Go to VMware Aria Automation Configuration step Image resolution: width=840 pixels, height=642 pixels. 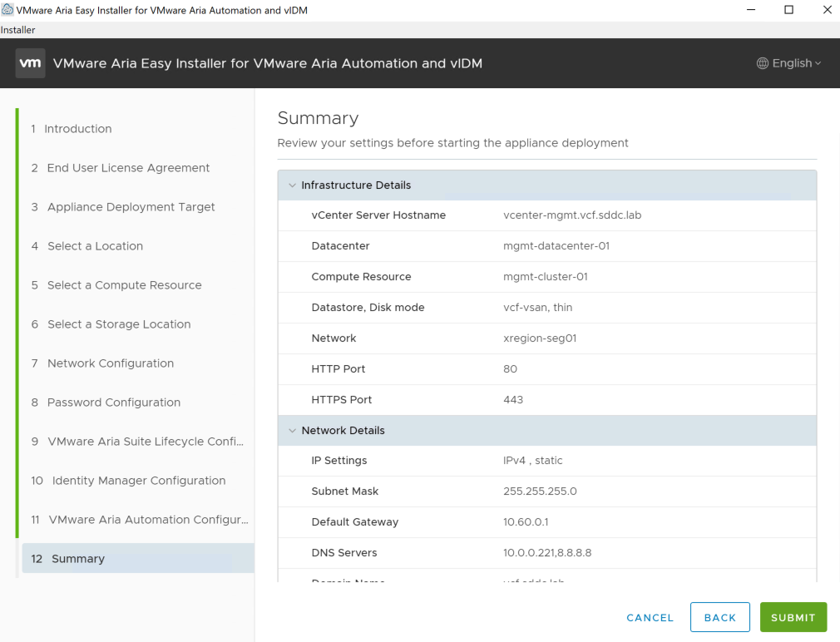(x=138, y=520)
